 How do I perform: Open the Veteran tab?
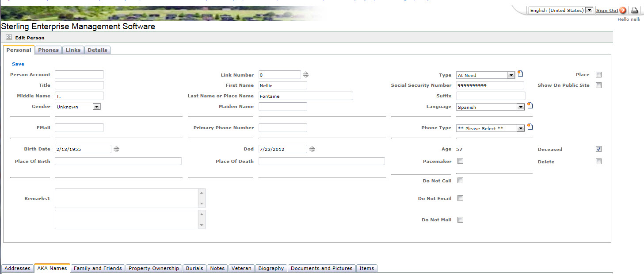pos(241,268)
